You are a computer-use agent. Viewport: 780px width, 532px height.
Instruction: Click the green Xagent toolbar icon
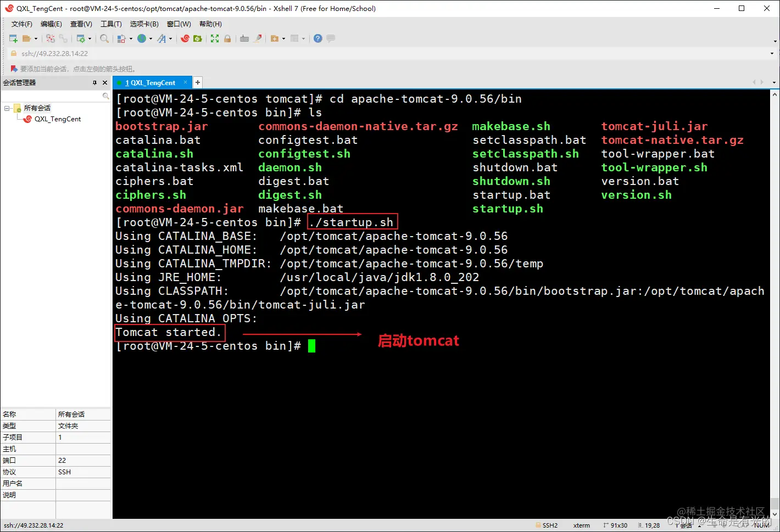click(198, 38)
